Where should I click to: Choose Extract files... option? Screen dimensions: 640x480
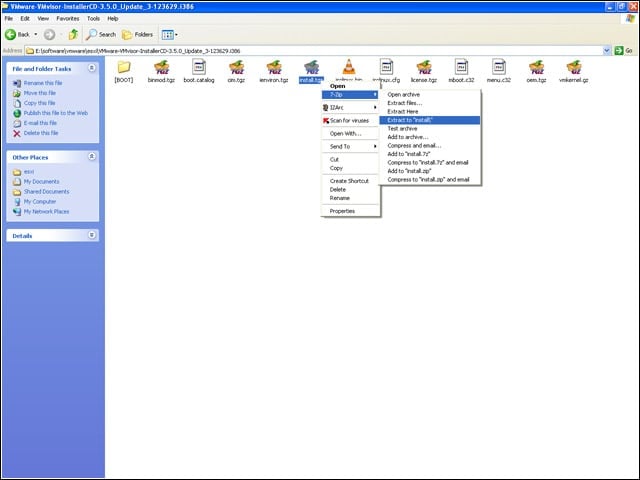tap(430, 103)
